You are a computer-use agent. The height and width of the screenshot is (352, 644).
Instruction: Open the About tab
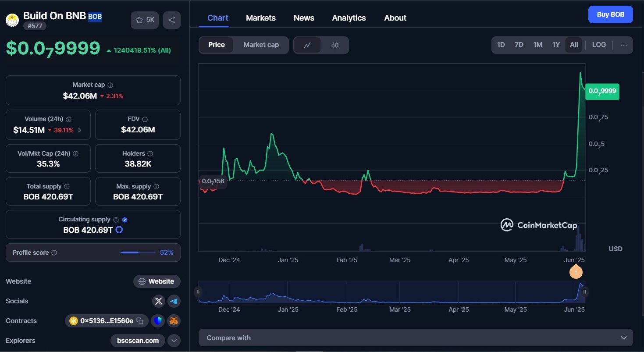(x=395, y=18)
